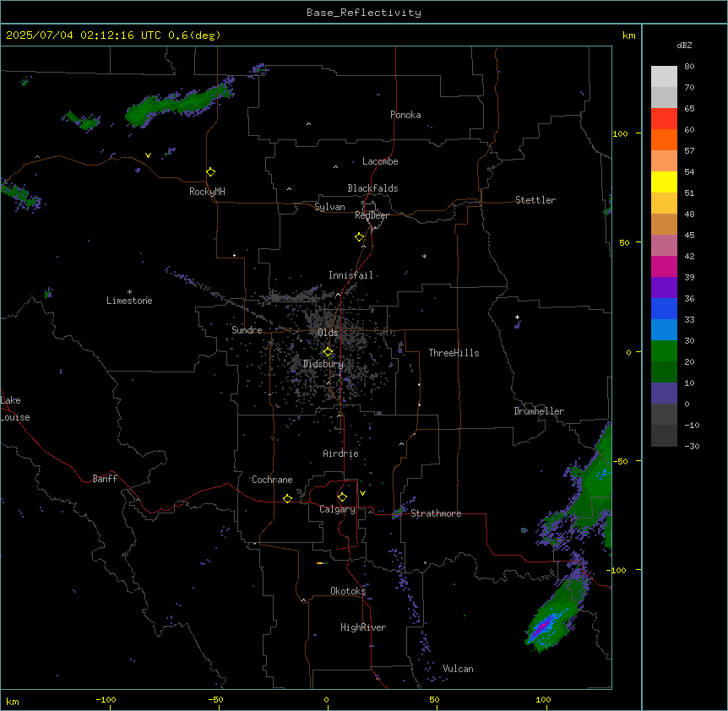Click the dBZ legend heading
This screenshot has height=711, width=728.
pos(684,45)
